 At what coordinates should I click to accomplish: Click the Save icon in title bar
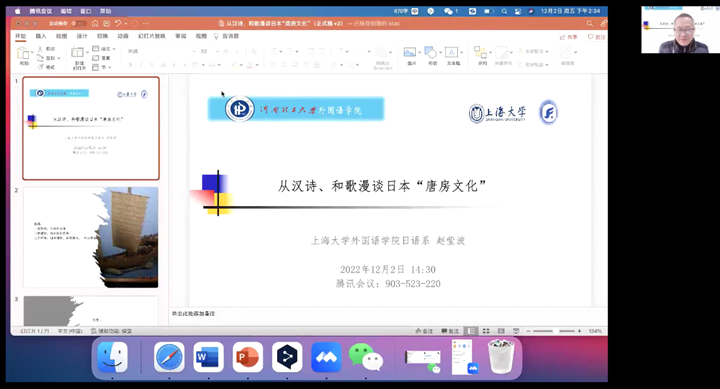click(x=107, y=23)
